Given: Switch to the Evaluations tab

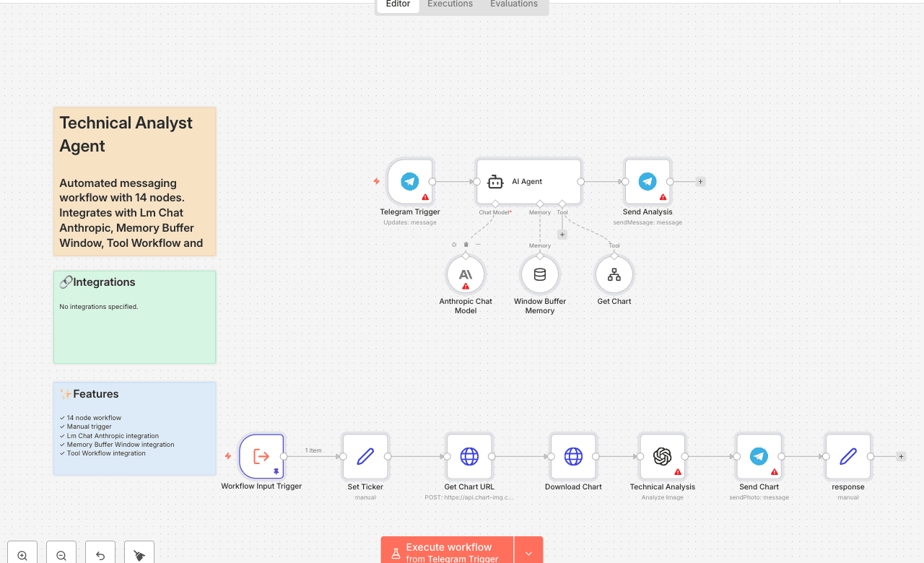Looking at the screenshot, I should [513, 4].
